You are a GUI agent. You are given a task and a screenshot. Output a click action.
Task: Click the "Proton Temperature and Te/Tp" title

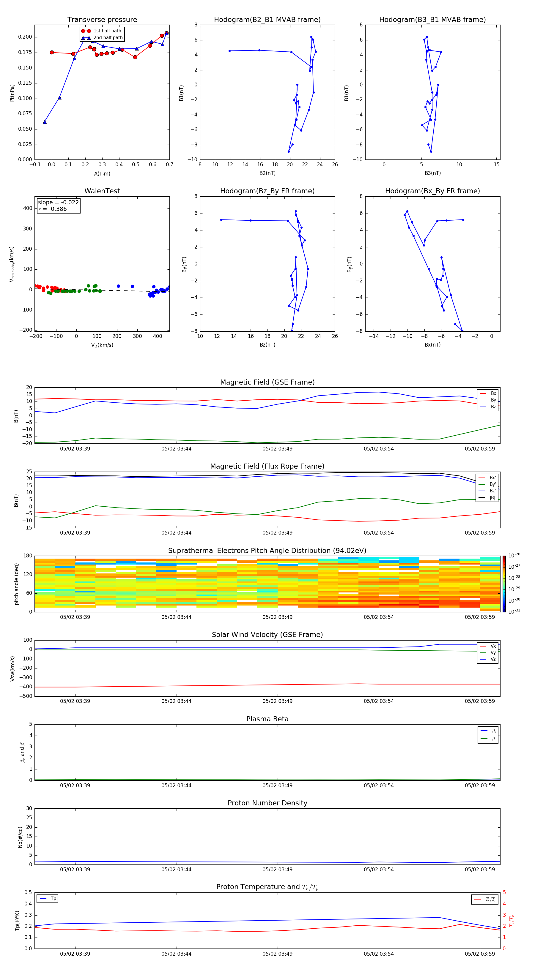coord(267,887)
